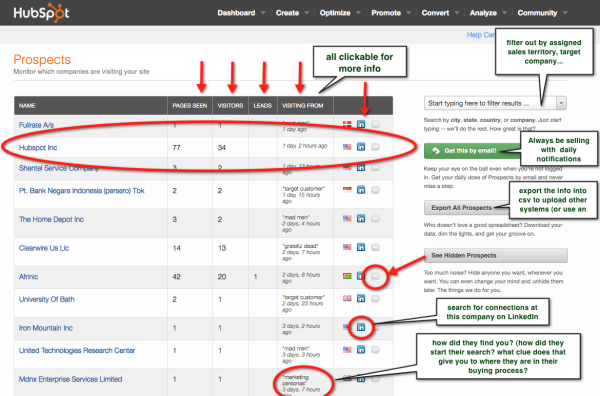
Task: Expand the Convert menu arrow
Action: click(457, 13)
